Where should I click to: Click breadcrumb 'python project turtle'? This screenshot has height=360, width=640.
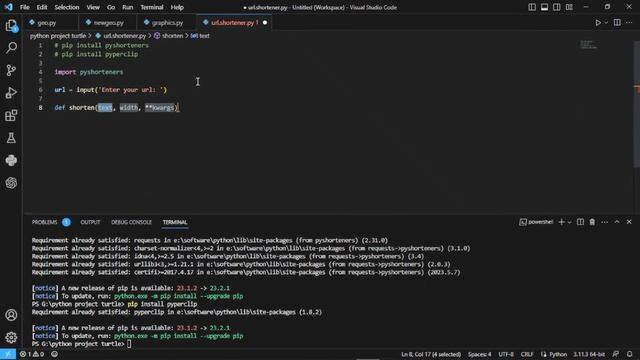58,36
